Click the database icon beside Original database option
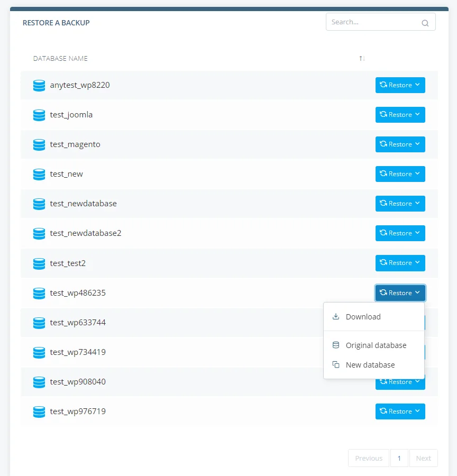The height and width of the screenshot is (476, 457). (x=336, y=345)
